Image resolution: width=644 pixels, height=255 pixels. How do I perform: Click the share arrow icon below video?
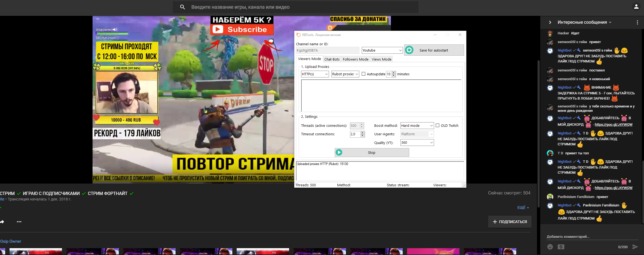click(x=2, y=222)
